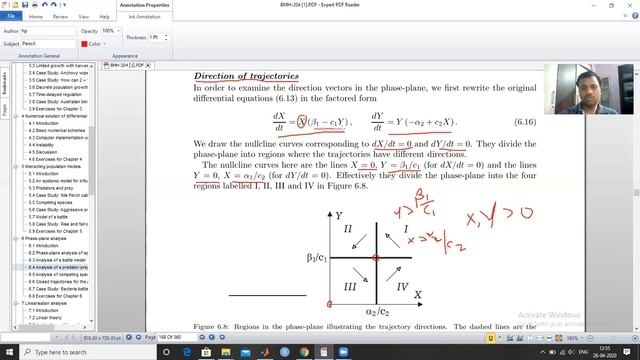640x360 pixels.
Task: Open Cortana circle icon on taskbar
Action: pyautogui.click(x=166, y=352)
